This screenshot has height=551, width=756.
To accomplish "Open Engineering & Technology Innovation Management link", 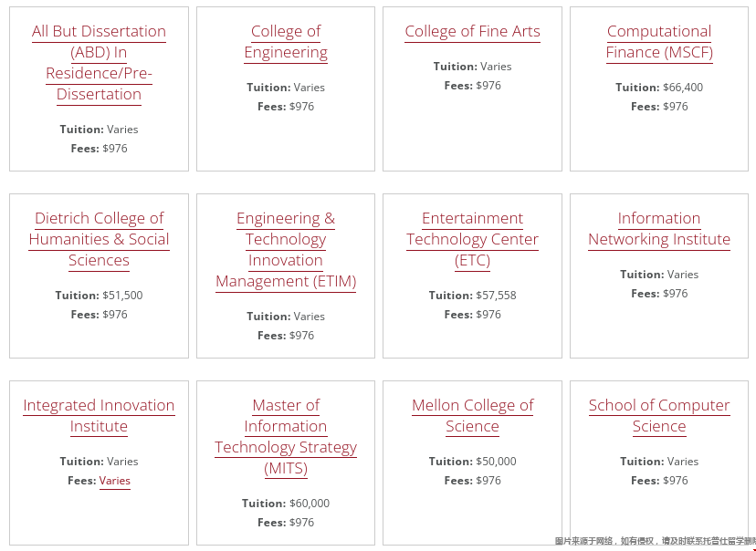I will click(x=286, y=250).
